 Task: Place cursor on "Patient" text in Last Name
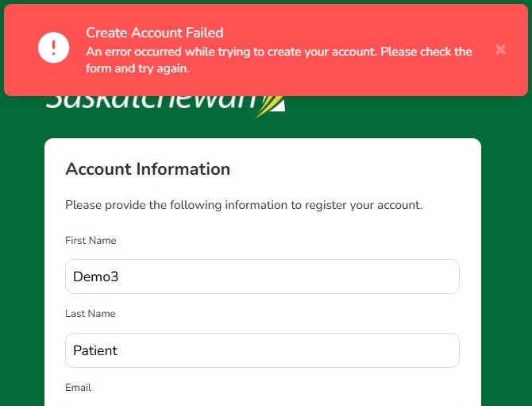95,350
